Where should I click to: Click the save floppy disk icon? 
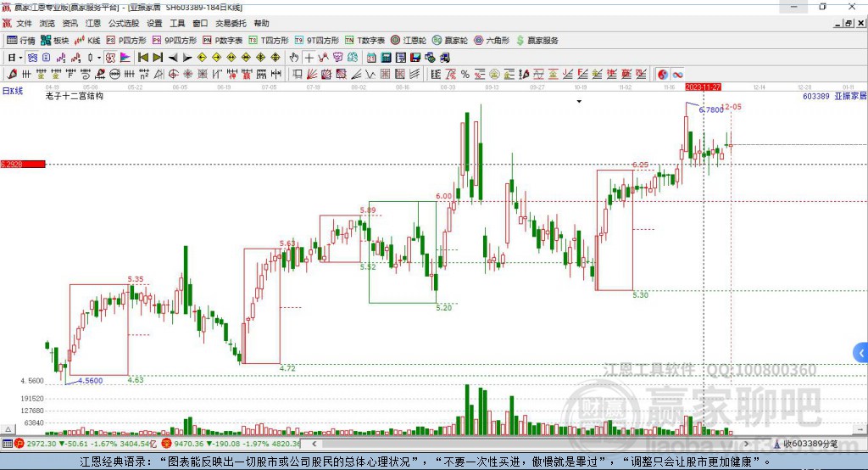coord(415,58)
